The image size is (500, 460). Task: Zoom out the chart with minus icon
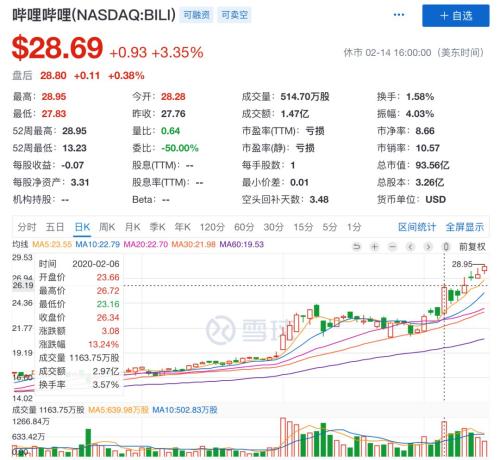(393, 247)
